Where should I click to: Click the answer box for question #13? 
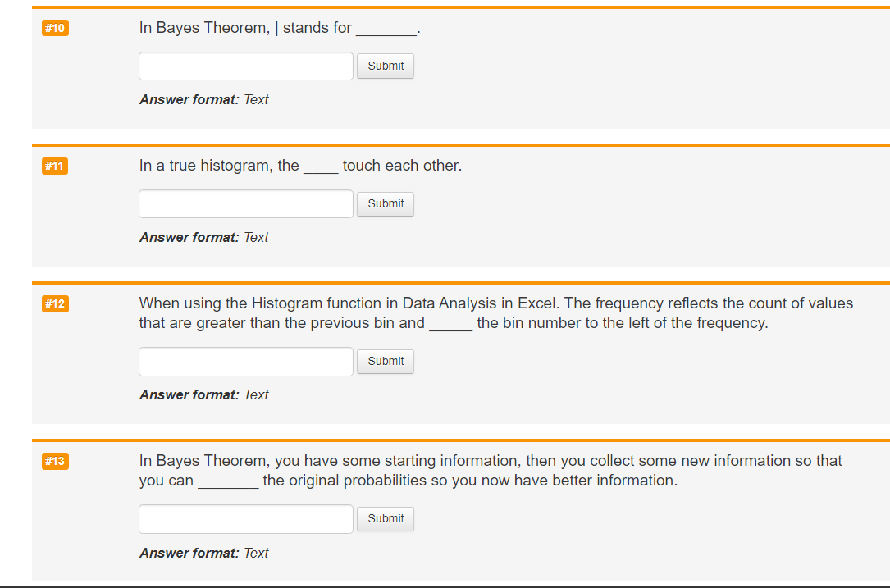[x=245, y=518]
